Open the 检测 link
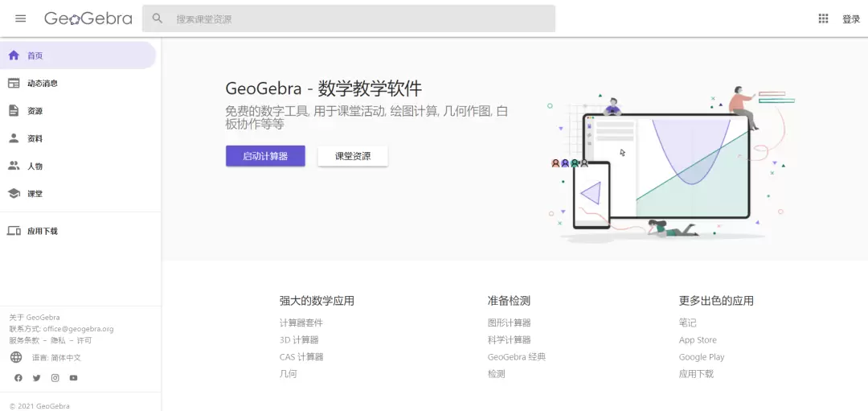Viewport: 868px width, 411px height. tap(496, 374)
